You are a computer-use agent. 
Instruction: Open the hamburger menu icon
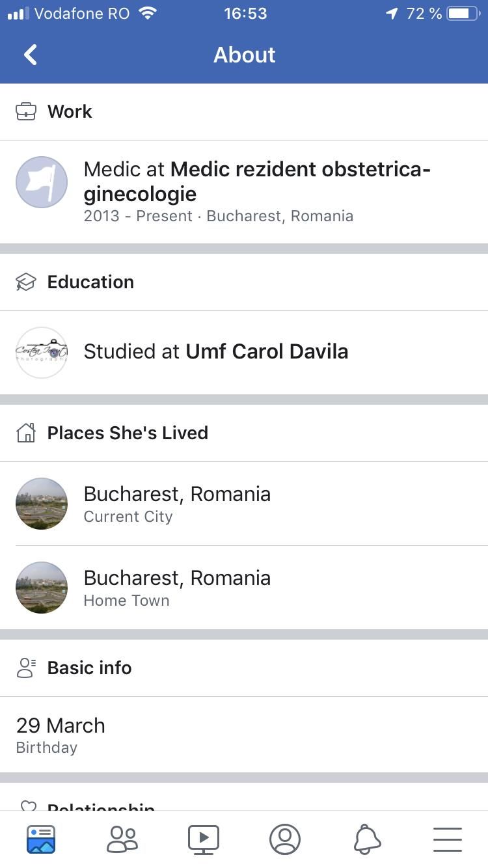448,839
